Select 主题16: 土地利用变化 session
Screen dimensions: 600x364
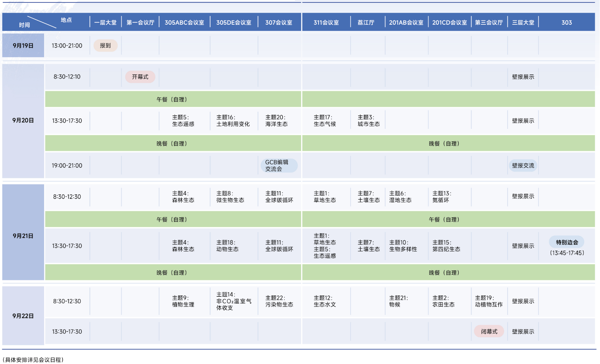coord(233,121)
